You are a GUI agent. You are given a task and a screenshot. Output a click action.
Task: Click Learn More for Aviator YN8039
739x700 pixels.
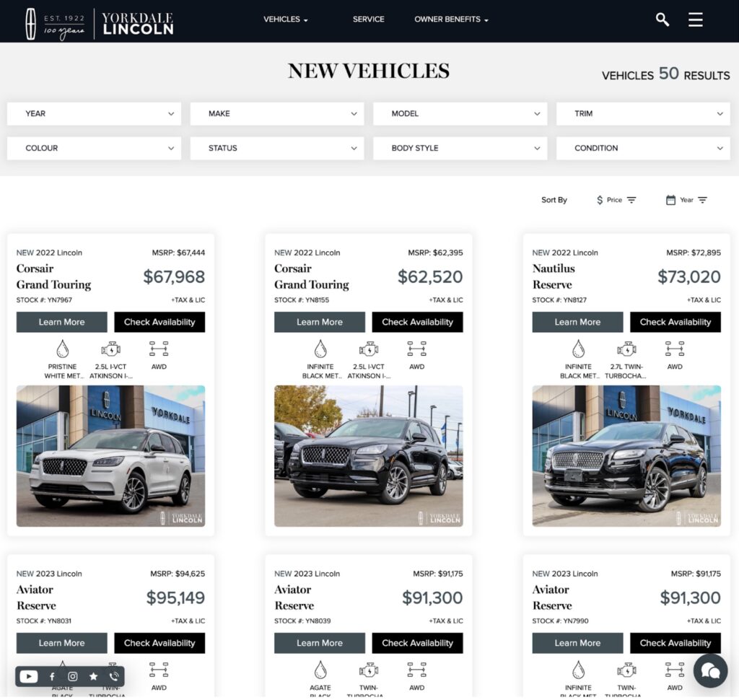coord(320,643)
